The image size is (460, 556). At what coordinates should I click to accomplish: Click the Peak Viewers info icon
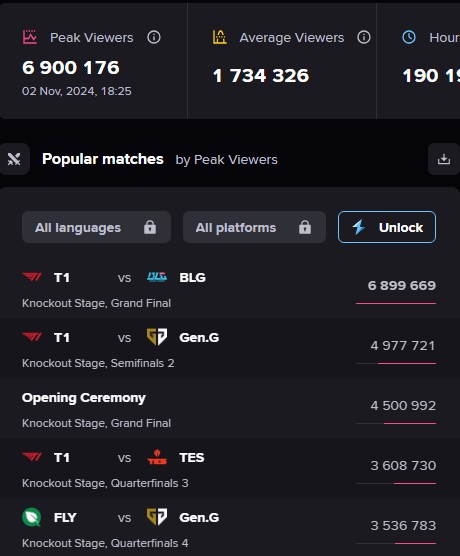[x=154, y=37]
